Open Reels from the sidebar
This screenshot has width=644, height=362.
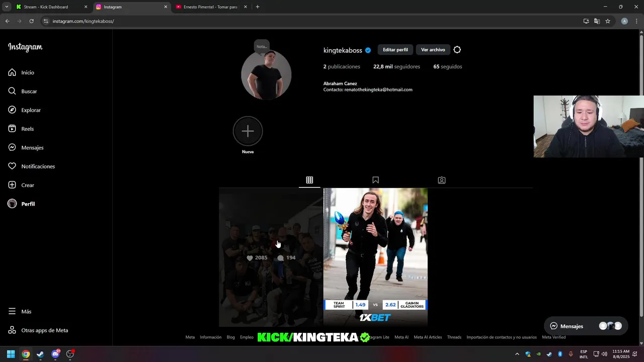(x=12, y=129)
